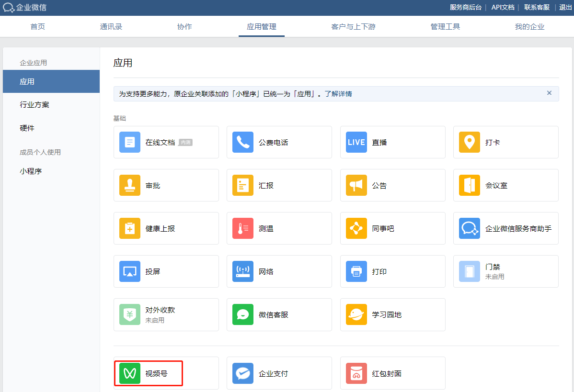Click the 健康上报 card label
This screenshot has height=392, width=574.
click(x=160, y=228)
